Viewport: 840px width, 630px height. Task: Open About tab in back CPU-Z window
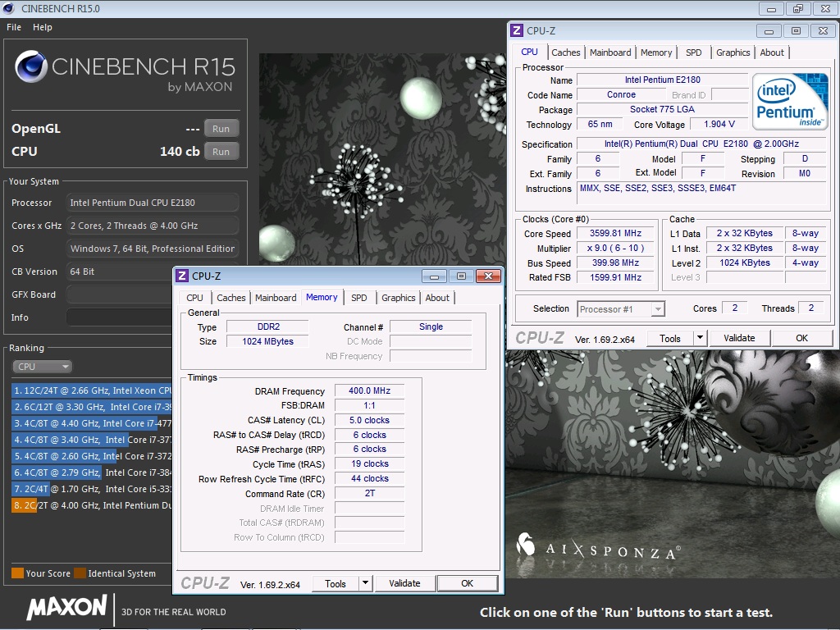[x=771, y=52]
